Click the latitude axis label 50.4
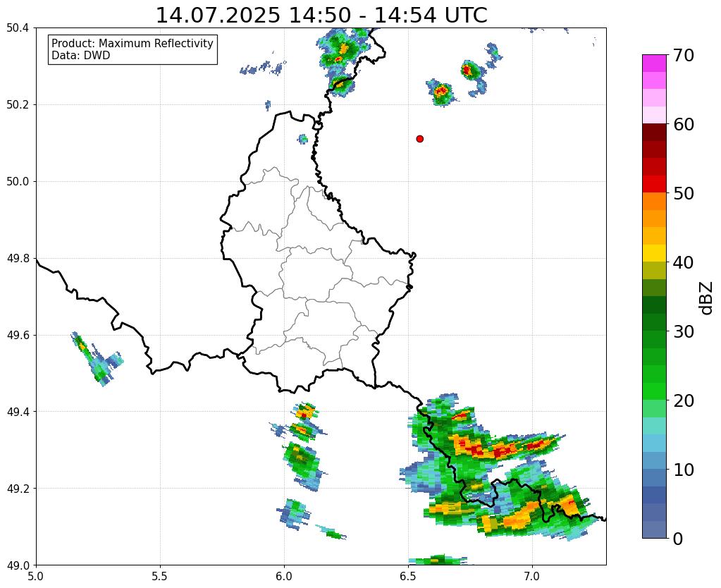Image resolution: width=721 pixels, height=588 pixels. point(18,28)
